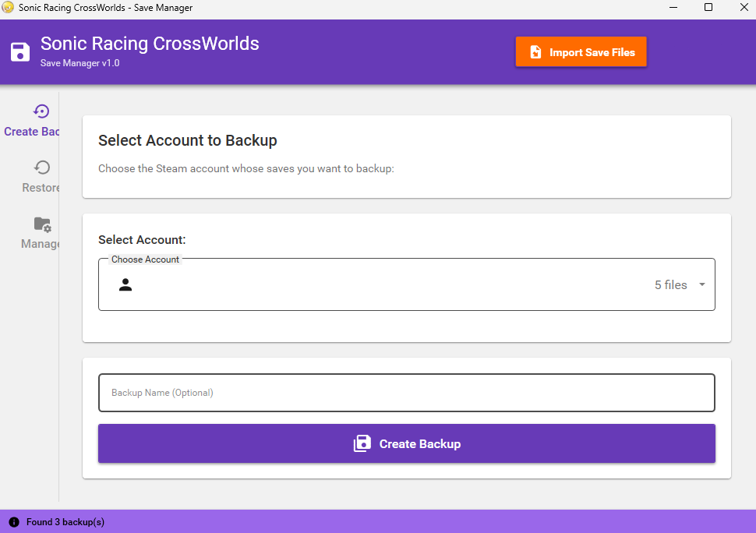Click the person icon in the Choose Account field

pos(125,284)
